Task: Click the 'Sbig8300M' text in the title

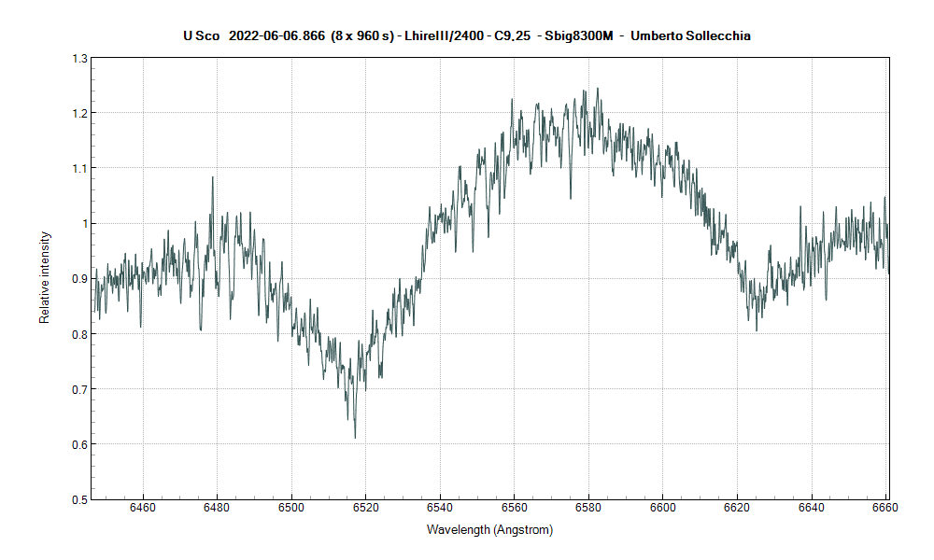Action: click(x=578, y=35)
